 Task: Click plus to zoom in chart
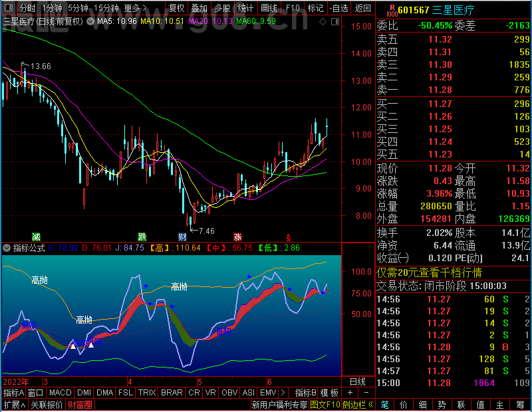350,393
